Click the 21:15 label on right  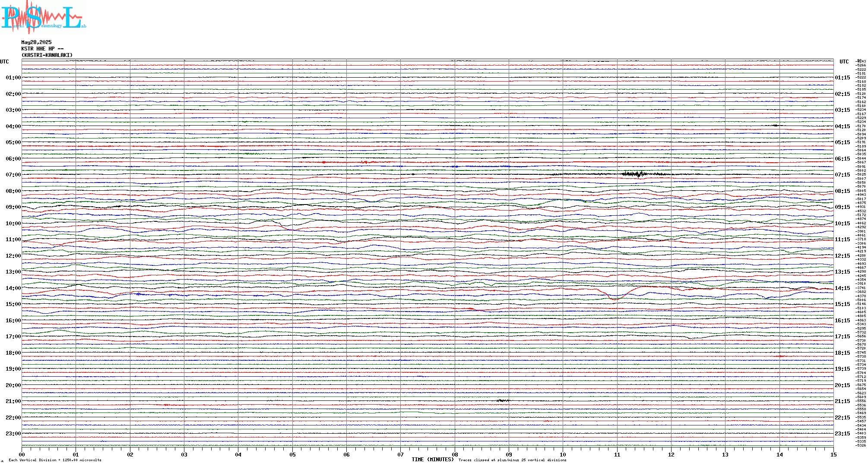pyautogui.click(x=843, y=401)
